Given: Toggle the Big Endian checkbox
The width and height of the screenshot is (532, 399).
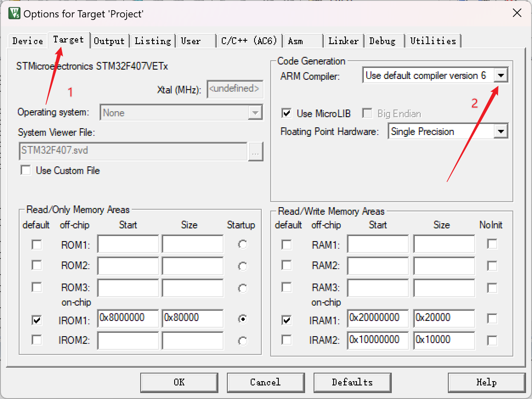Looking at the screenshot, I should tap(367, 113).
